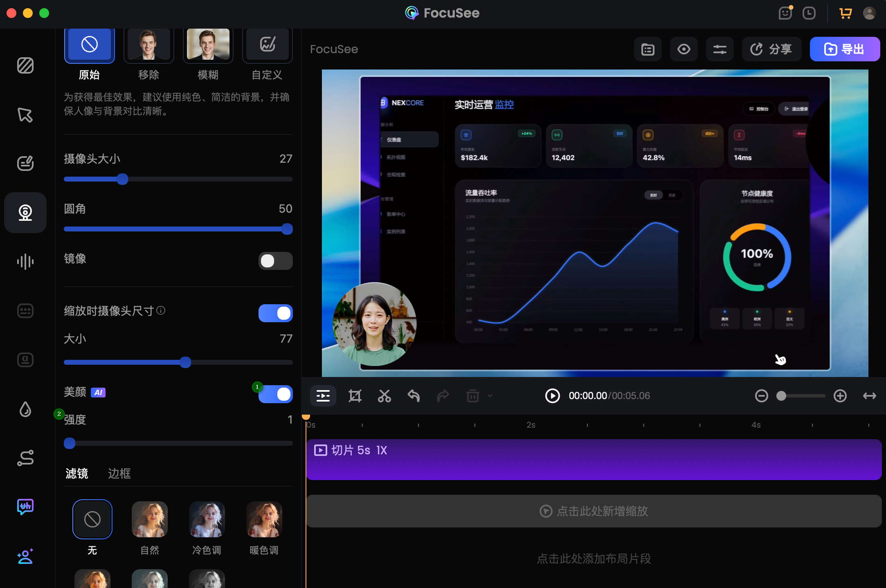
Task: Click 点击此处新增缩放 to add zoom
Action: [594, 511]
